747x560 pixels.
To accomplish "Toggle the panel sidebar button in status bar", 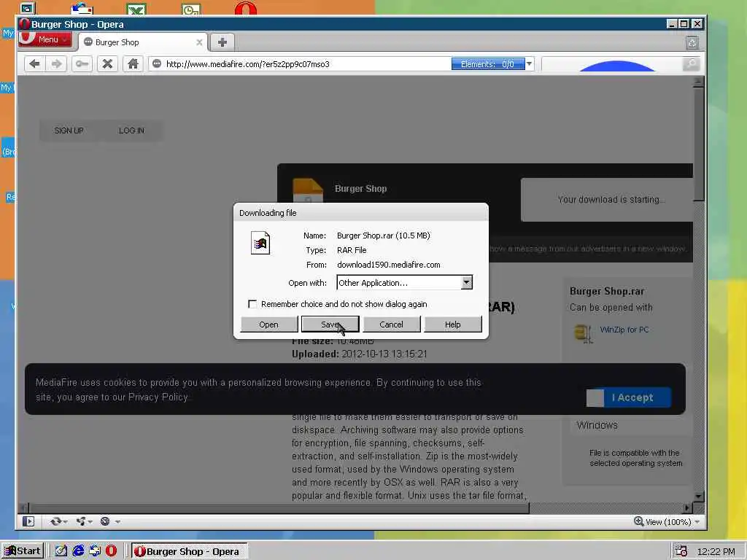I will 28,521.
